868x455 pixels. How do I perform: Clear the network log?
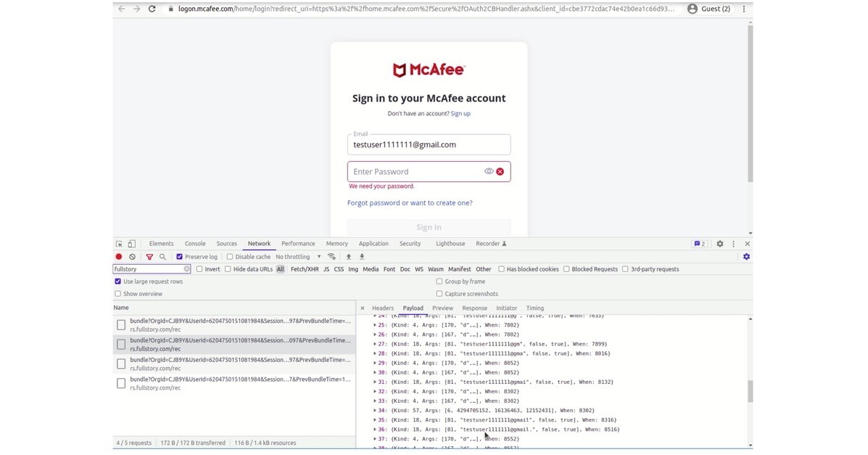tap(132, 257)
